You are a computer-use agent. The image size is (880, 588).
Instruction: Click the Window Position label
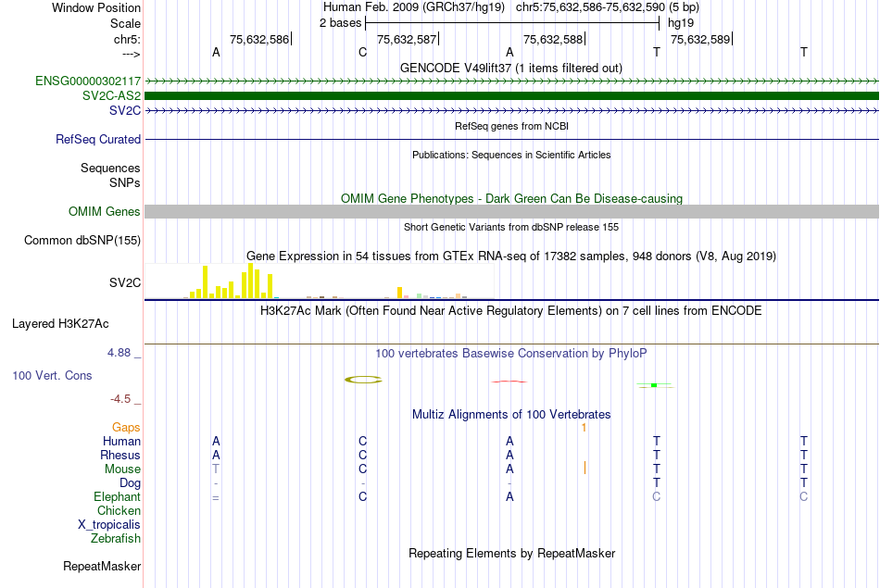tap(96, 7)
